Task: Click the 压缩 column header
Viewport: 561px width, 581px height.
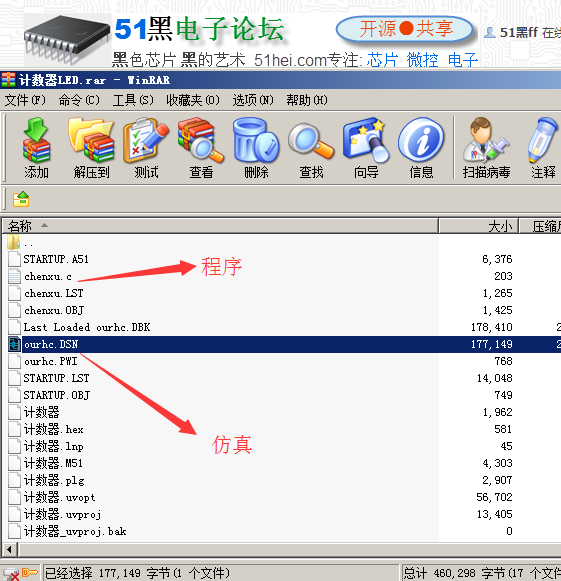Action: tap(540, 226)
